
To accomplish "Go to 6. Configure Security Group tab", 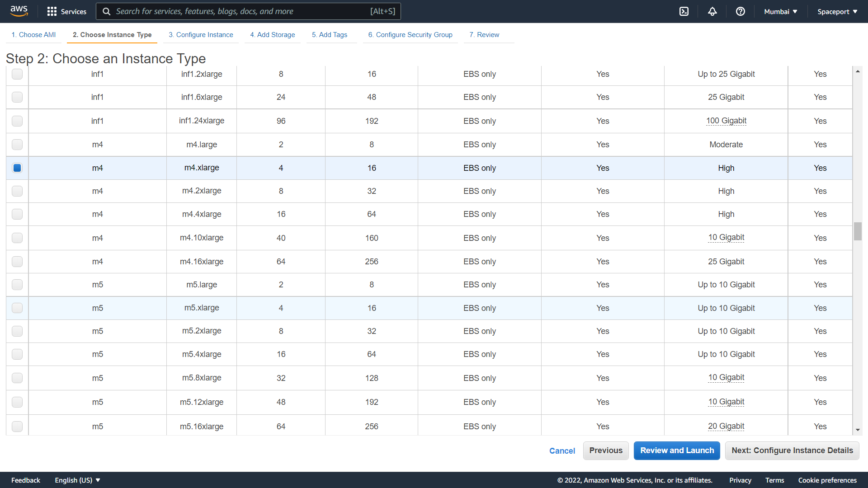I will pyautogui.click(x=410, y=35).
